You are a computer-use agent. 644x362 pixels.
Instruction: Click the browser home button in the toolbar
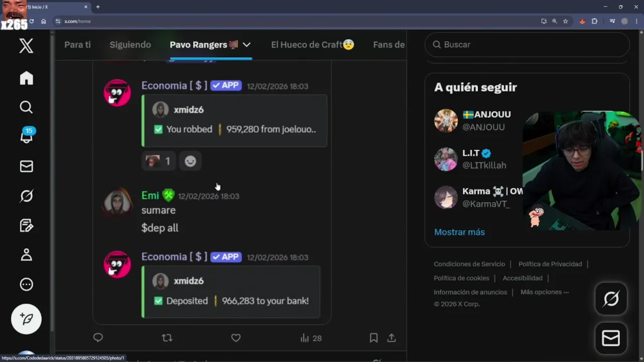click(x=44, y=21)
